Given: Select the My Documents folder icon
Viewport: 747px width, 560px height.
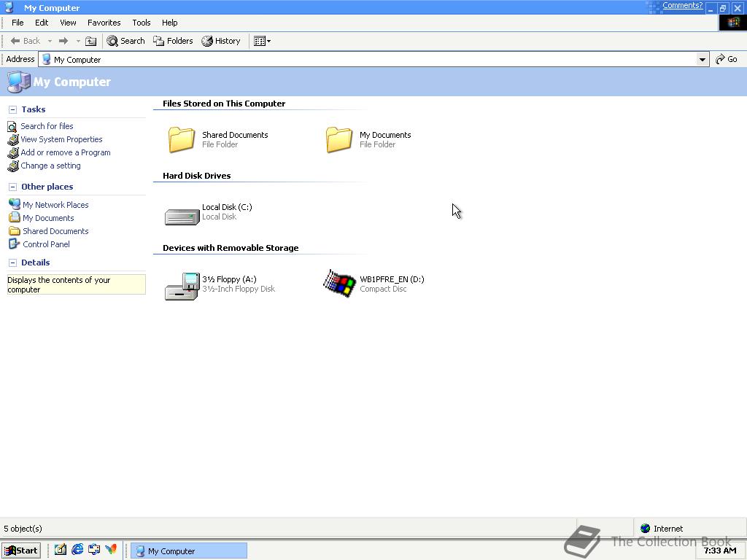Looking at the screenshot, I should 339,139.
